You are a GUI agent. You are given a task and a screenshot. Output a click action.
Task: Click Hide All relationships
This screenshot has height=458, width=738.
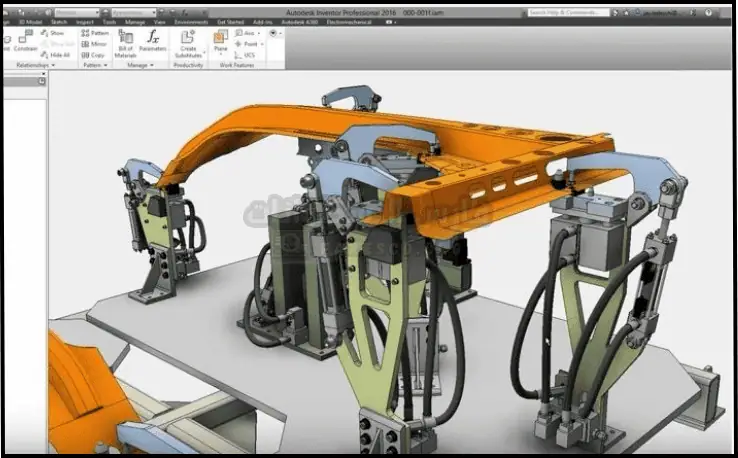(x=57, y=54)
